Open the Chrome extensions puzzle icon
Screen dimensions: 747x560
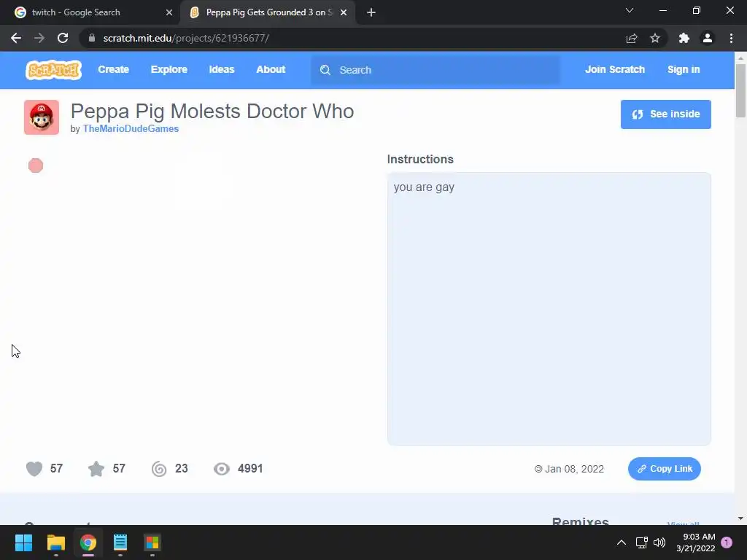point(684,38)
